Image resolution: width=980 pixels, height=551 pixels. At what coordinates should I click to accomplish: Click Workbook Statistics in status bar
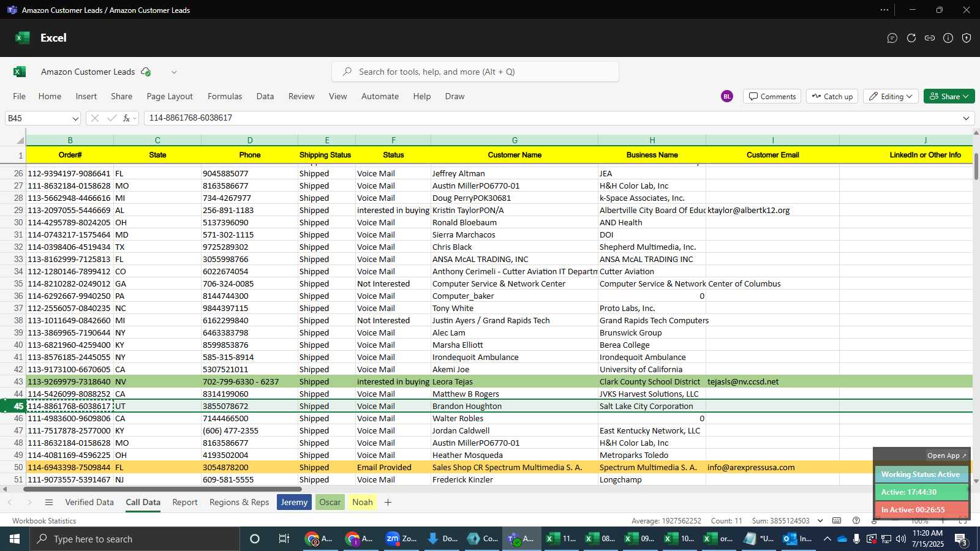(x=44, y=521)
